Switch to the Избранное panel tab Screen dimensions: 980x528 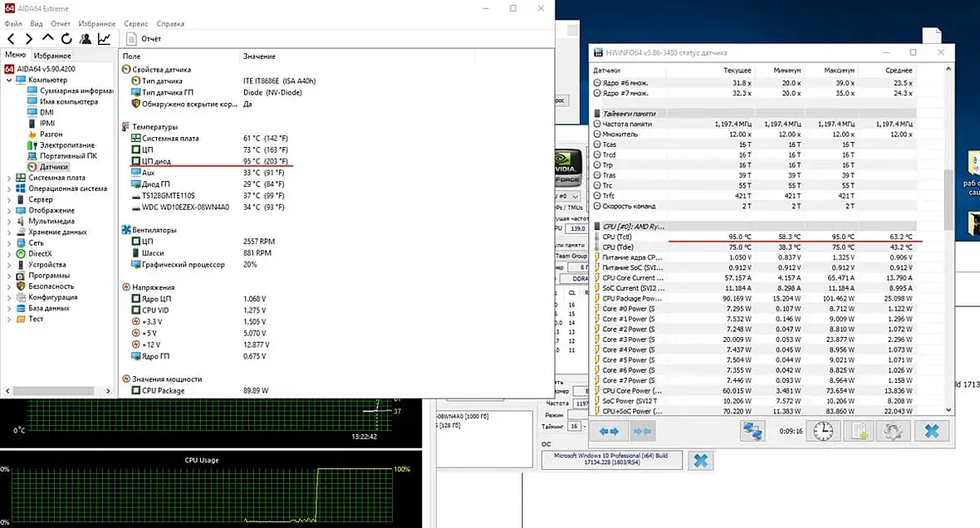[x=52, y=56]
